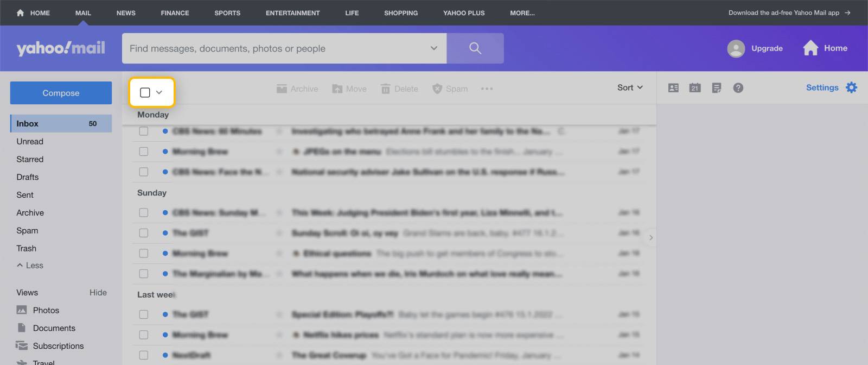Open the Sort dropdown

(x=630, y=87)
